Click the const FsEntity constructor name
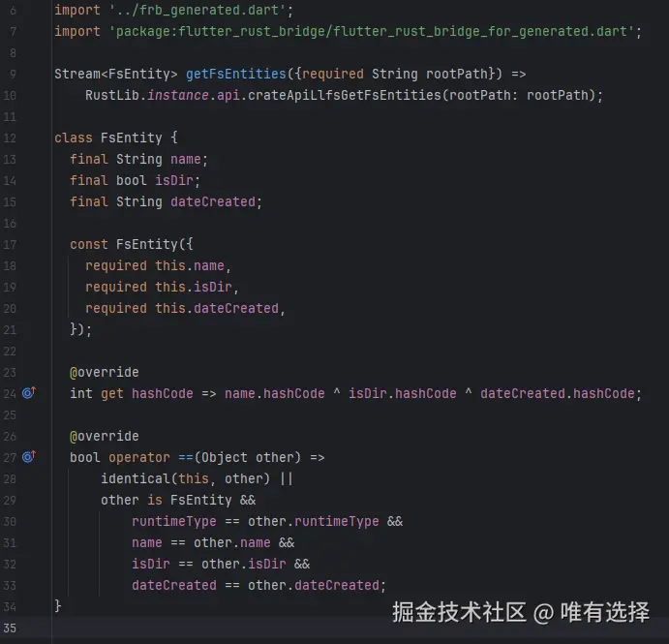The height and width of the screenshot is (644, 669). point(143,244)
